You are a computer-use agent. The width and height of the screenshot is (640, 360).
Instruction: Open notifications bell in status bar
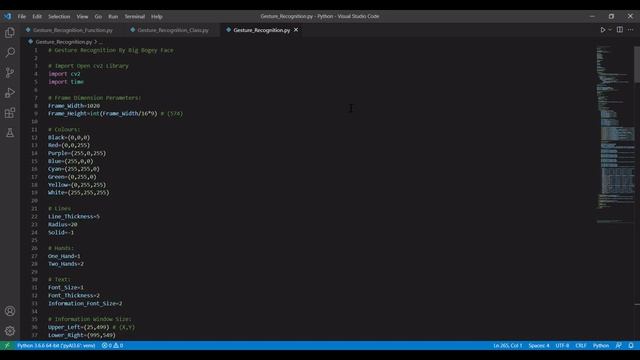tap(631, 345)
